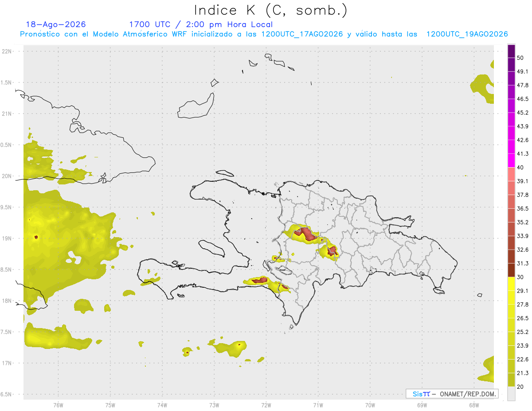Click the validity stamp '1200UTC_19AGO2026'

click(x=467, y=34)
